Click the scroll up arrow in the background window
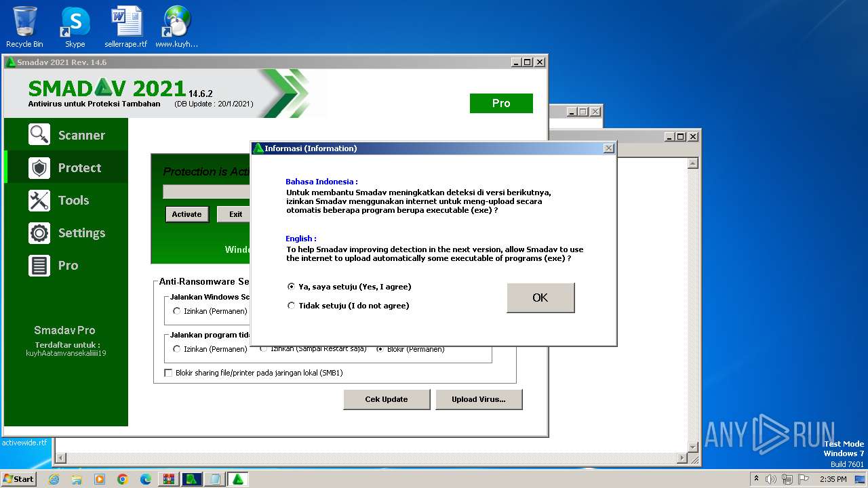This screenshot has width=868, height=488. [x=693, y=163]
